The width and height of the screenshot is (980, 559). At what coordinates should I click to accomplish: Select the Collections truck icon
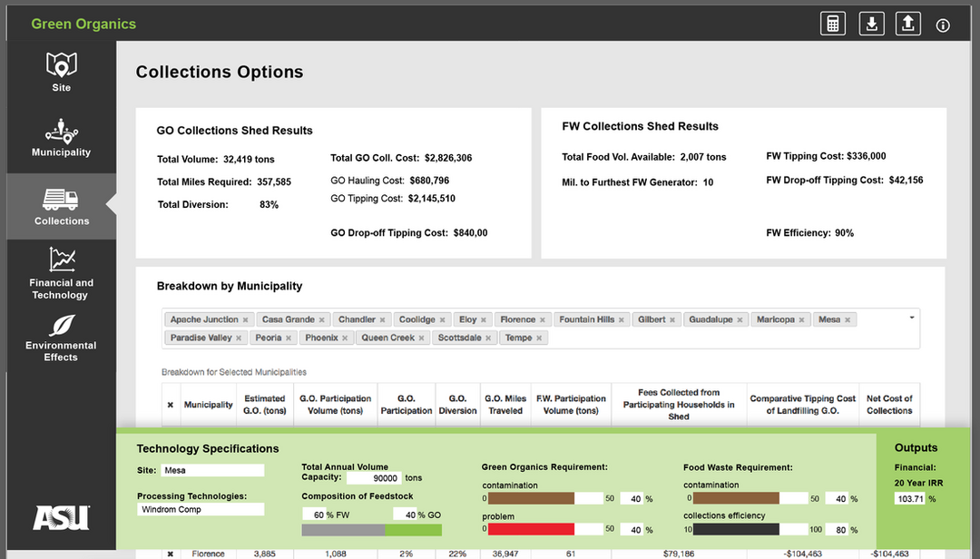point(61,199)
